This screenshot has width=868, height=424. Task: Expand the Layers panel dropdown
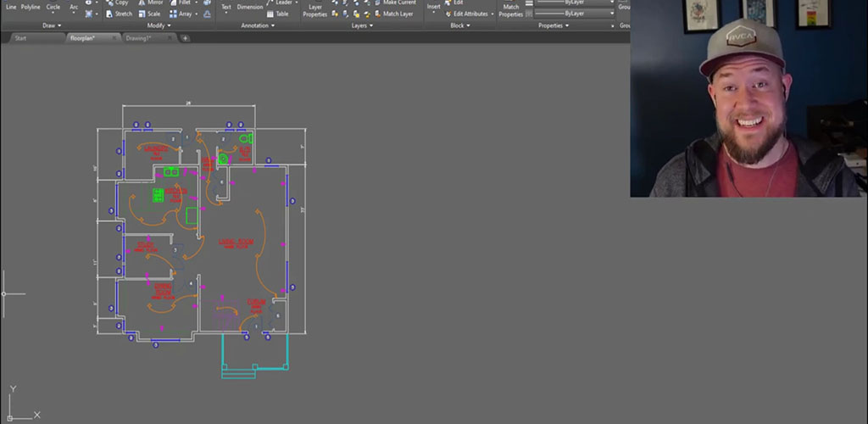[x=362, y=25]
